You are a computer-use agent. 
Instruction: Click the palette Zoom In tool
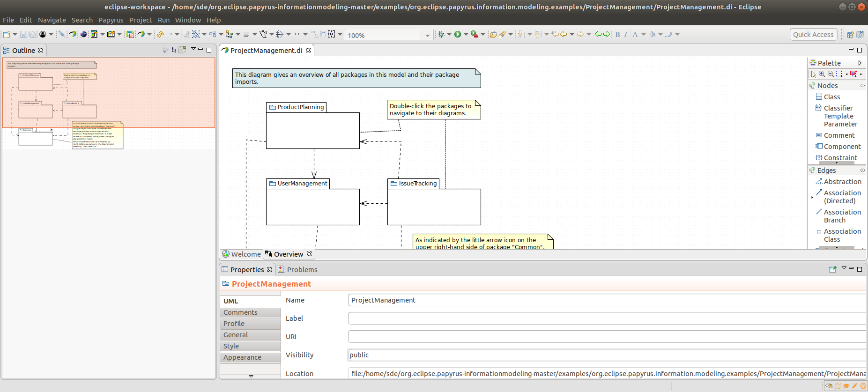[822, 74]
